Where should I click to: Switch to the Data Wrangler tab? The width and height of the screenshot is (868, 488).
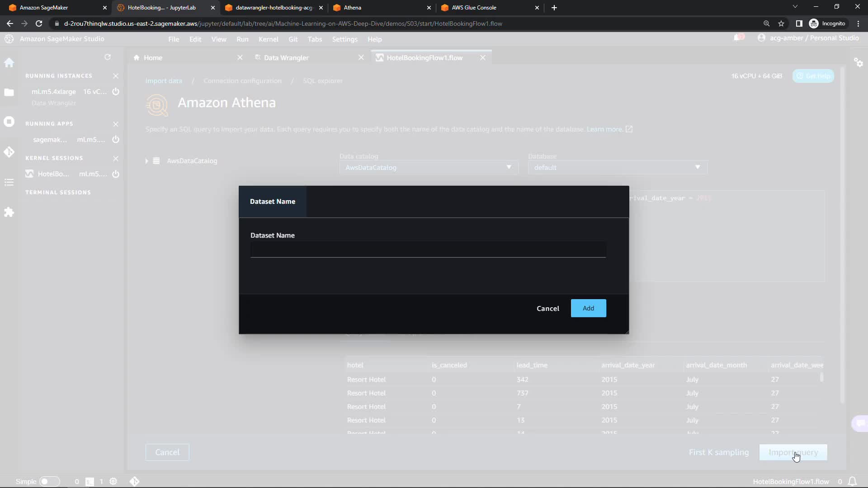coord(286,58)
